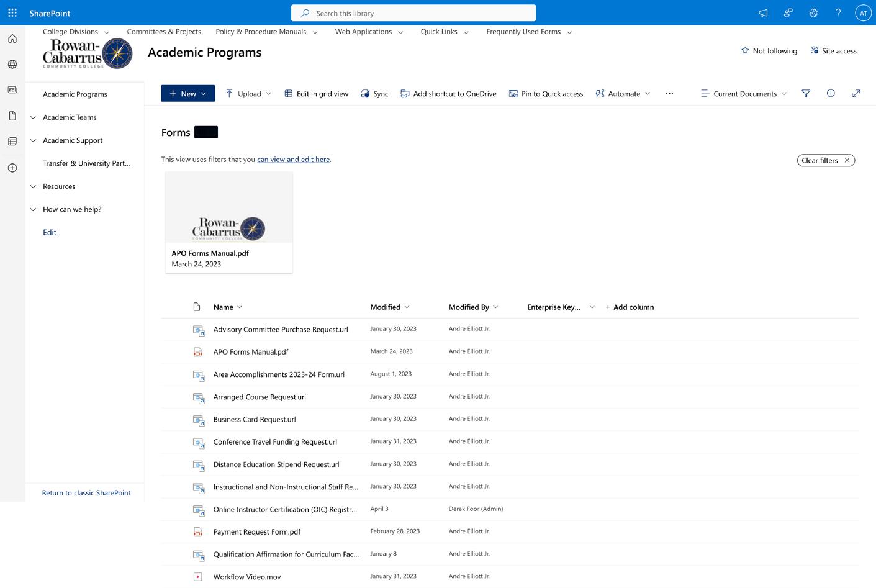Image resolution: width=876 pixels, height=588 pixels.
Task: Open Policy & Procedure Manuals menu
Action: pyautogui.click(x=266, y=32)
